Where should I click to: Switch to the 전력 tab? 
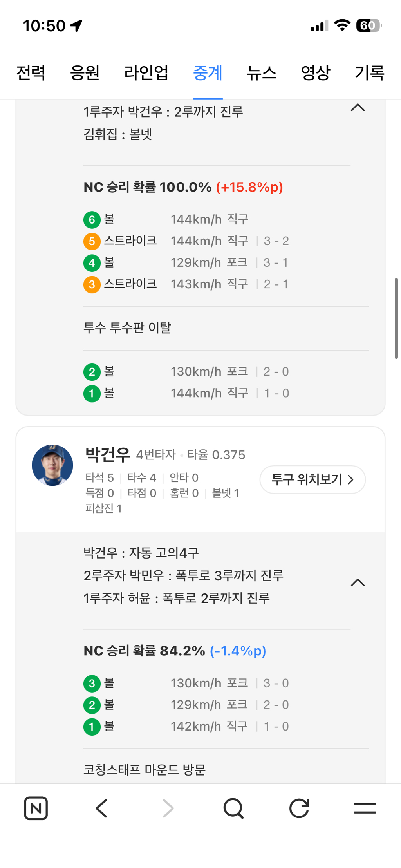coord(31,73)
